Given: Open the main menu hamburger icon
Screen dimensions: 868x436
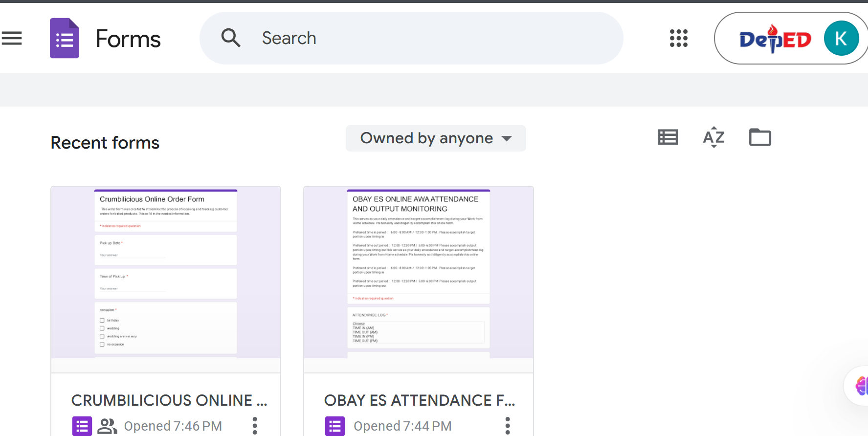Looking at the screenshot, I should [x=12, y=38].
